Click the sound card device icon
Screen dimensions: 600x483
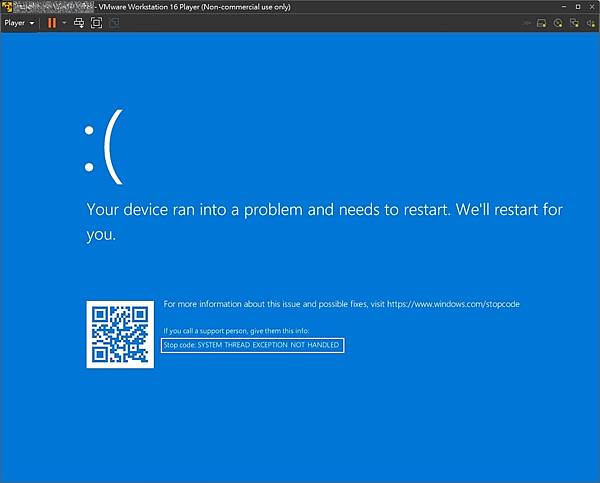pyautogui.click(x=591, y=23)
